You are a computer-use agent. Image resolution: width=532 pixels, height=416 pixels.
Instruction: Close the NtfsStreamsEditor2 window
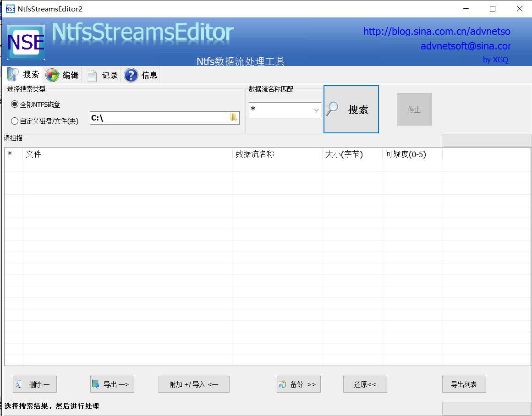click(x=519, y=9)
